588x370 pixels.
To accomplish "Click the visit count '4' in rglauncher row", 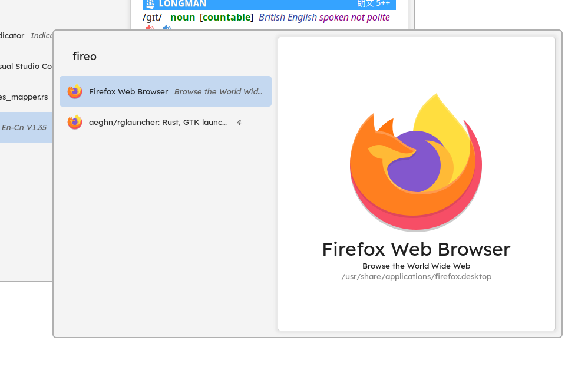I will coord(239,122).
